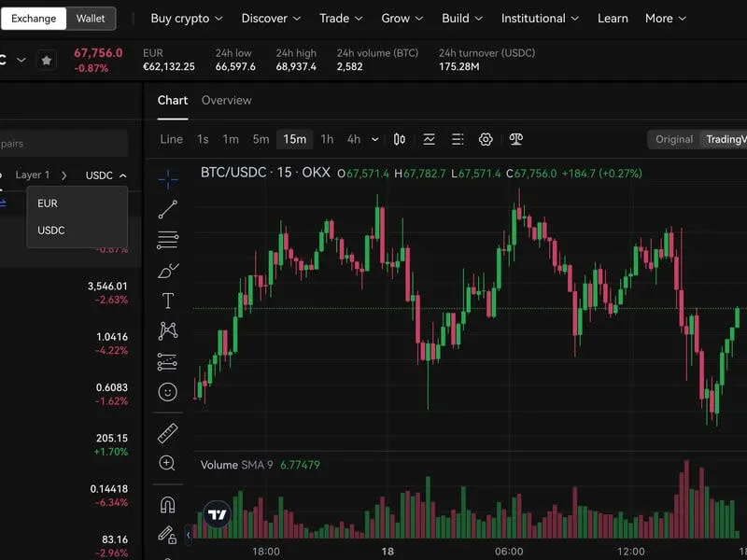Open the chart settings gear
Screen dimensions: 747x560
[486, 138]
